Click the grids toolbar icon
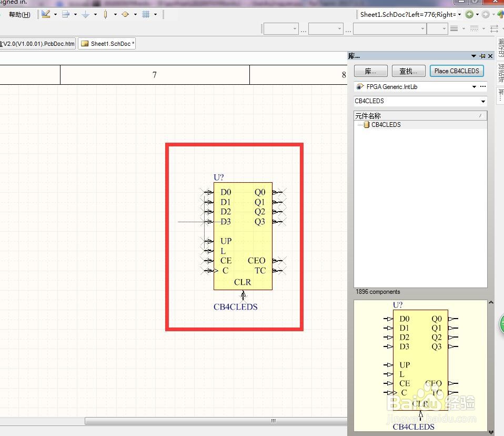 tap(146, 14)
